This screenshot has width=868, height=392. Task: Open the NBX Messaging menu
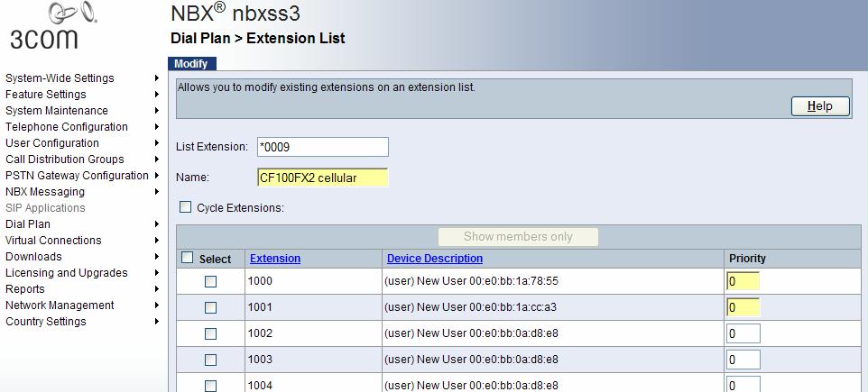[x=45, y=192]
